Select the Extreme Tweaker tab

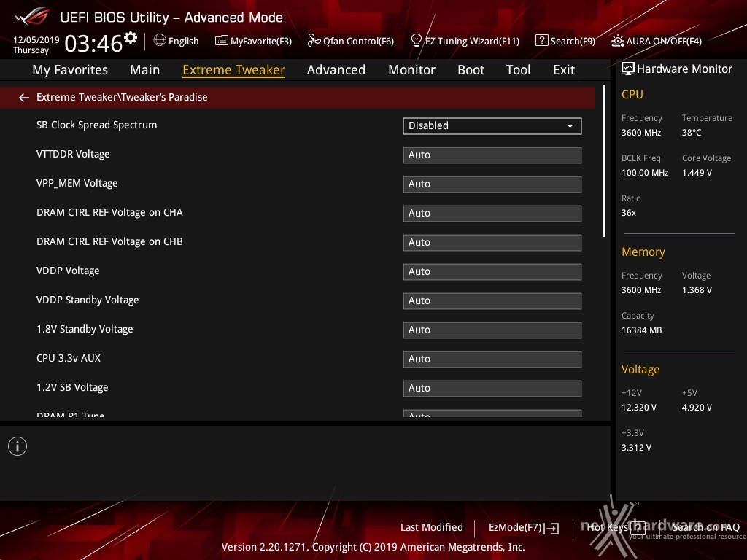tap(234, 70)
